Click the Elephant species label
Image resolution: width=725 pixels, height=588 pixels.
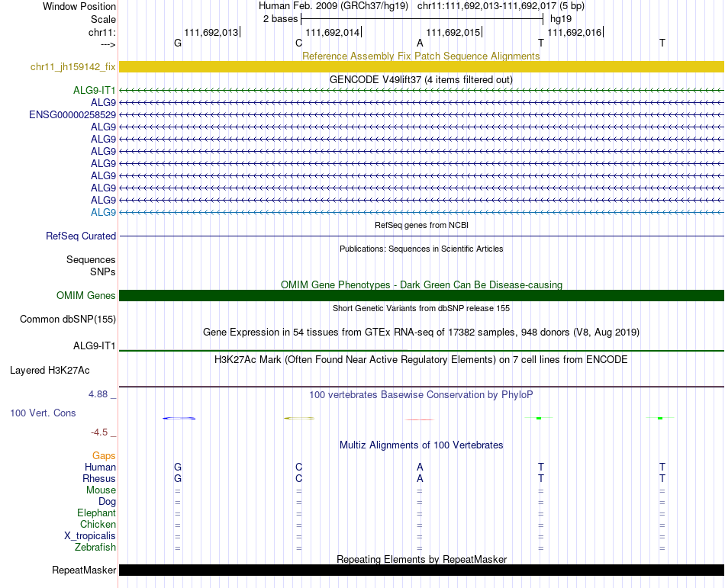tap(96, 512)
